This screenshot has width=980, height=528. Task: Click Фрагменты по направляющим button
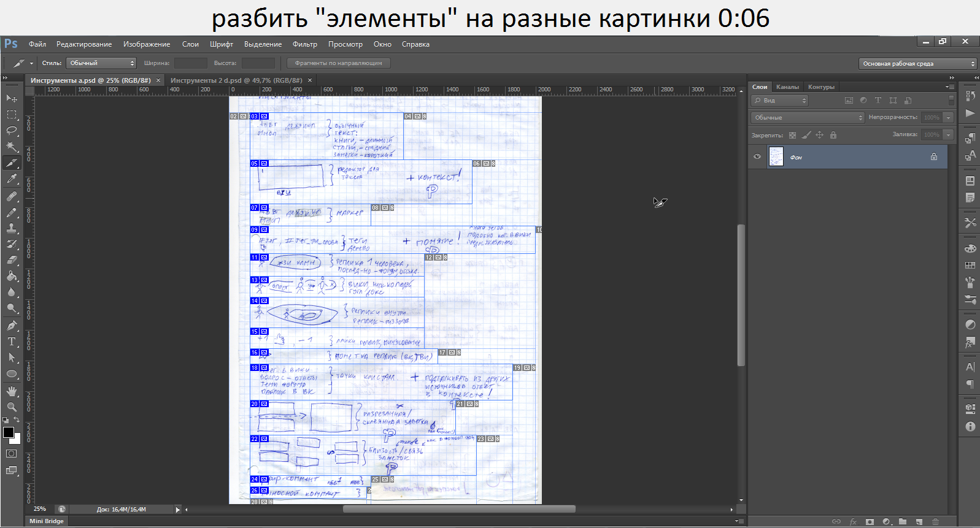tap(338, 63)
